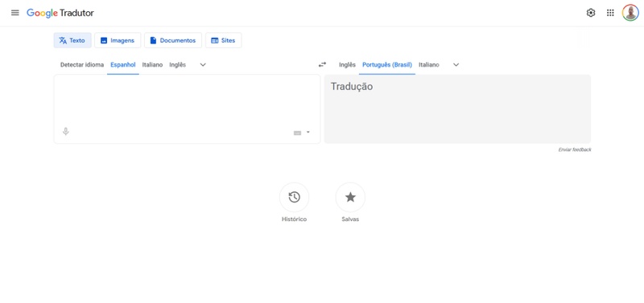
Task: Select Inglês as target language
Action: 347,65
